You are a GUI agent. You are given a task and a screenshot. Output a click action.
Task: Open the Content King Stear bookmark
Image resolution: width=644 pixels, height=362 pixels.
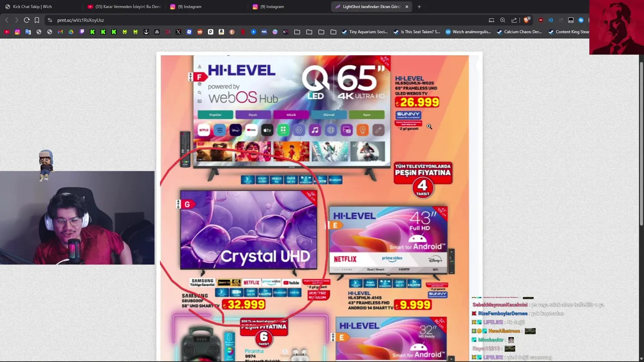coord(569,32)
